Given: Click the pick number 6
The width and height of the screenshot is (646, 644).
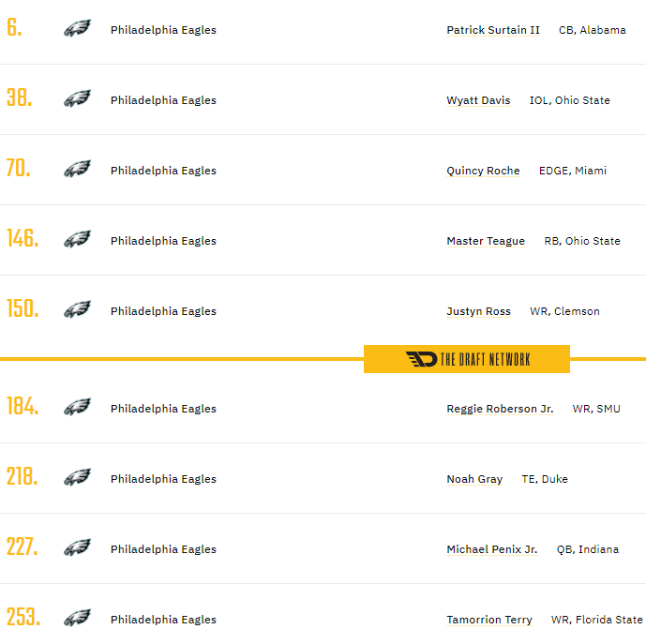Looking at the screenshot, I should pos(14,28).
